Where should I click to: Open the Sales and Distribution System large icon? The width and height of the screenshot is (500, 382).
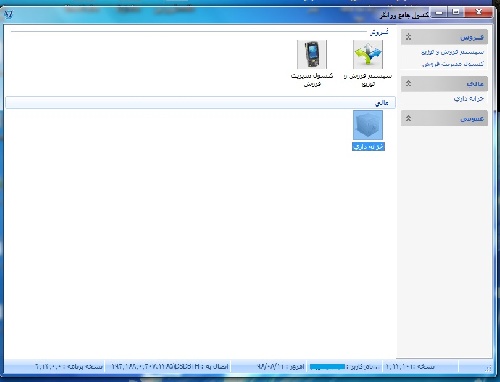pyautogui.click(x=368, y=55)
